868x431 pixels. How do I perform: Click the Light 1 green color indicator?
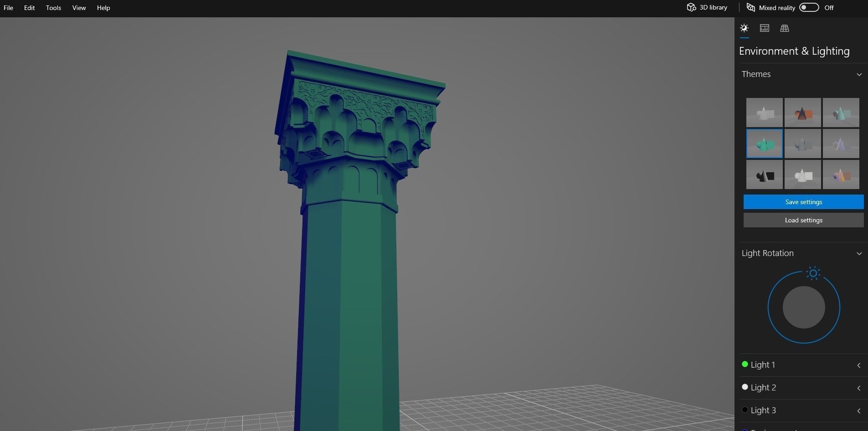[745, 364]
